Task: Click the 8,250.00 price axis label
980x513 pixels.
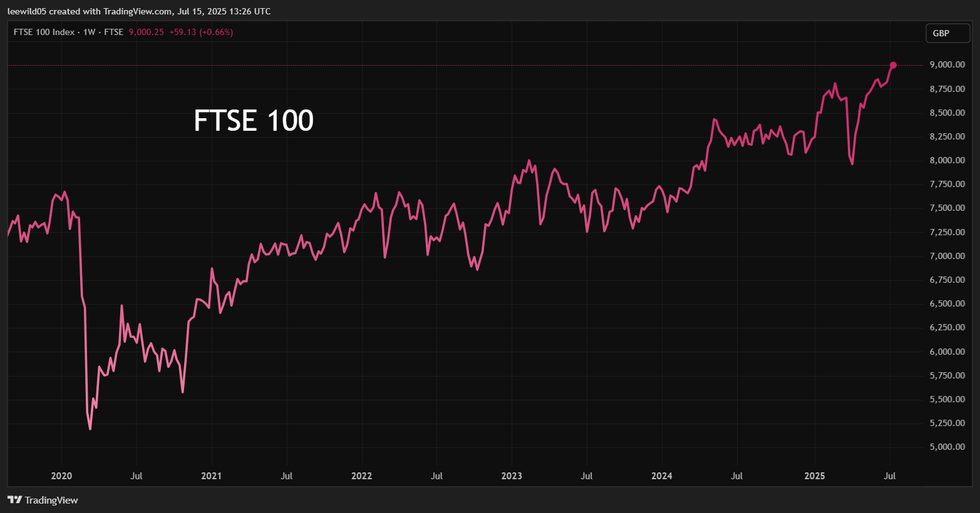Action: pyautogui.click(x=947, y=136)
